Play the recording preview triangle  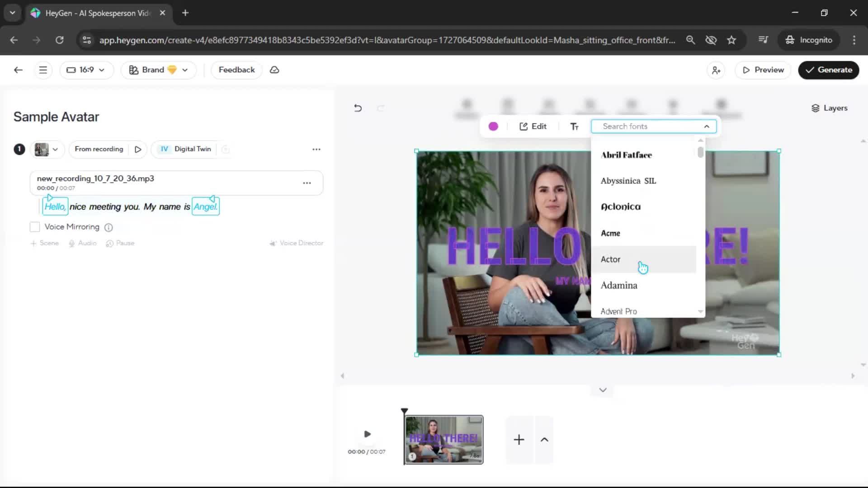tap(138, 149)
